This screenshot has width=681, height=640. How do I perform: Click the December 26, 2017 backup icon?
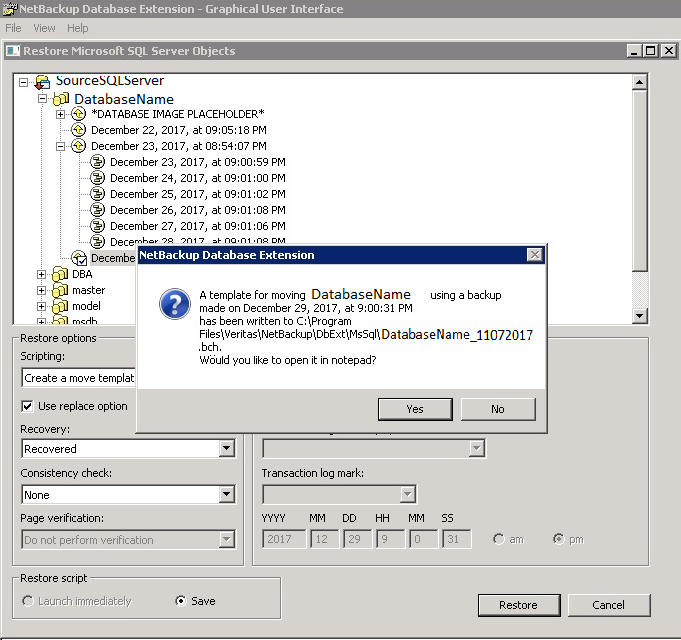click(97, 210)
